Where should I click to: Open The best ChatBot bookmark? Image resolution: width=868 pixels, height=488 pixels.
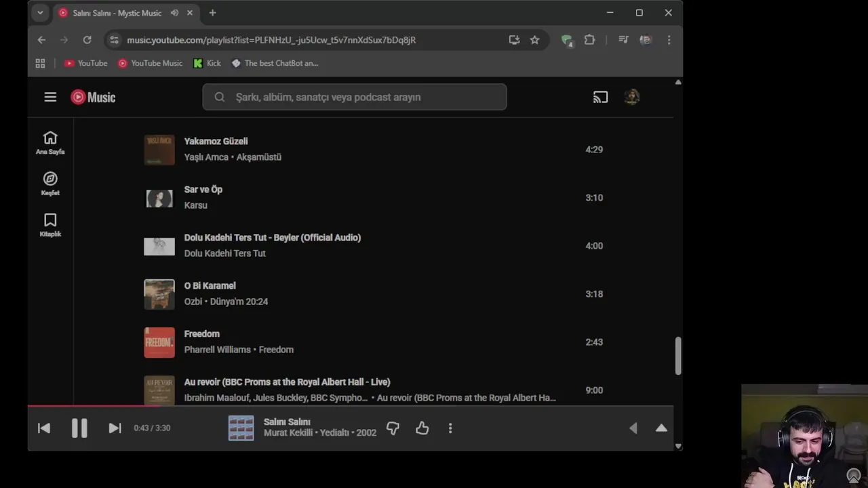click(275, 63)
